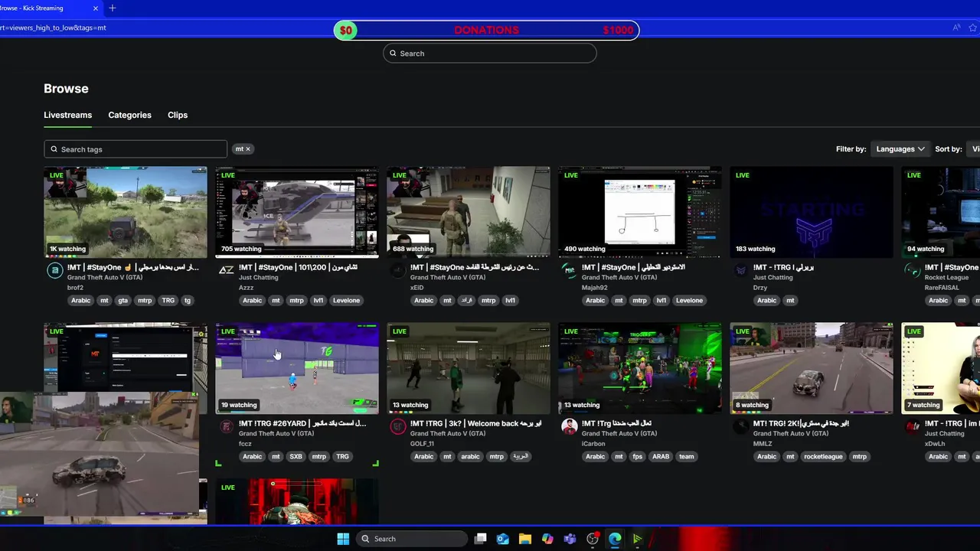
Task: Click the brof2 streamer name
Action: point(75,288)
